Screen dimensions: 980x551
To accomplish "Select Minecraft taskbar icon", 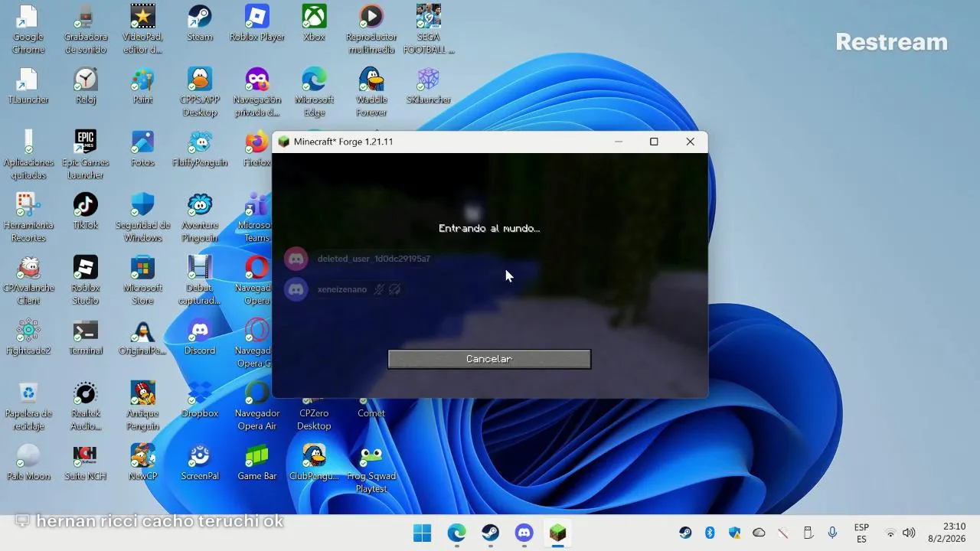I will coord(558,533).
